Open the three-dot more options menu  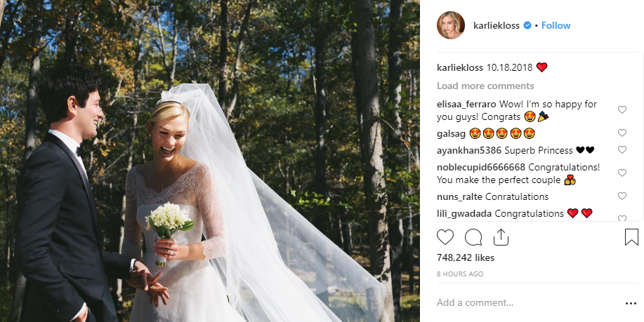click(631, 304)
